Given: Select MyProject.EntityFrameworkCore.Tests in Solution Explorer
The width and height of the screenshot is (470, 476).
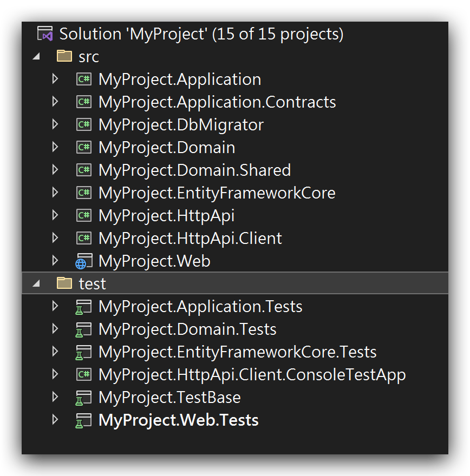Looking at the screenshot, I should click(237, 352).
